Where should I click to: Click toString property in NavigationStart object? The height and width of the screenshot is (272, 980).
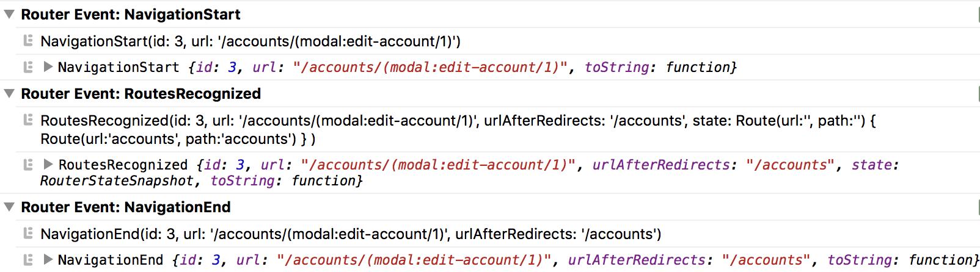(x=616, y=67)
